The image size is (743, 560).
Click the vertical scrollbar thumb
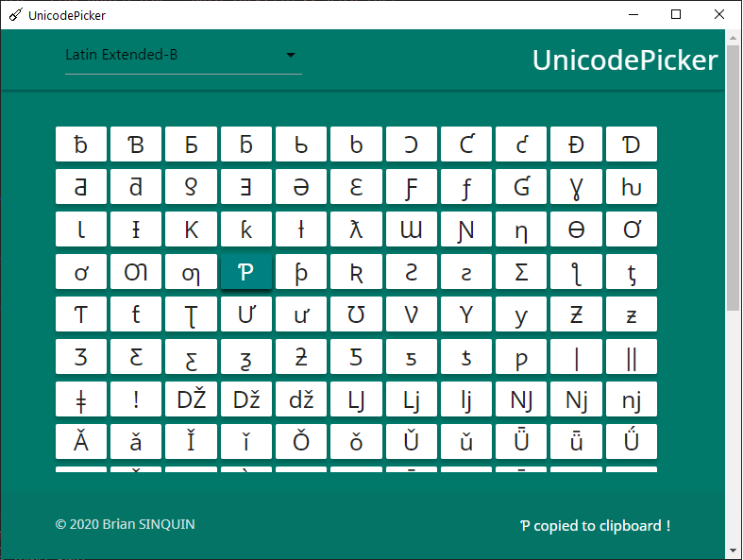pyautogui.click(x=734, y=178)
